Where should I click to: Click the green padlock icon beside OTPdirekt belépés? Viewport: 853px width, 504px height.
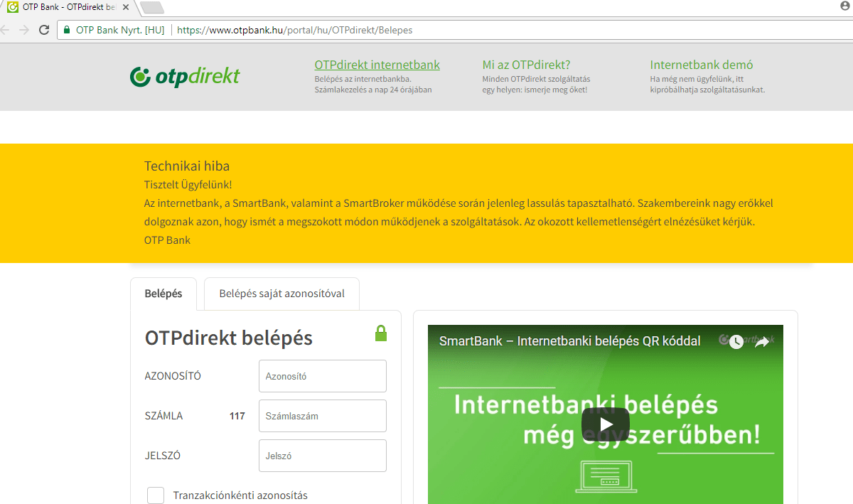point(381,333)
